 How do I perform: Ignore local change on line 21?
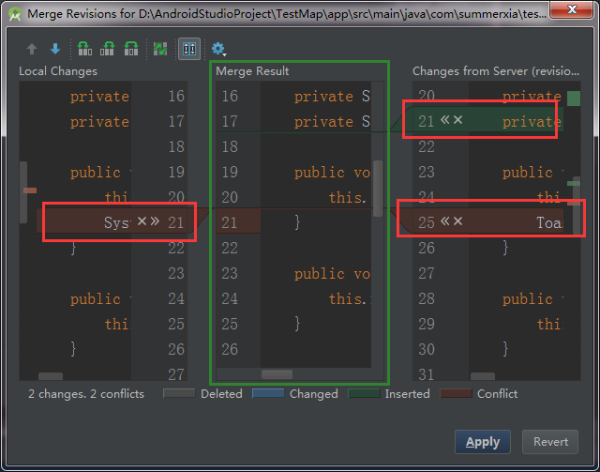pyautogui.click(x=141, y=221)
